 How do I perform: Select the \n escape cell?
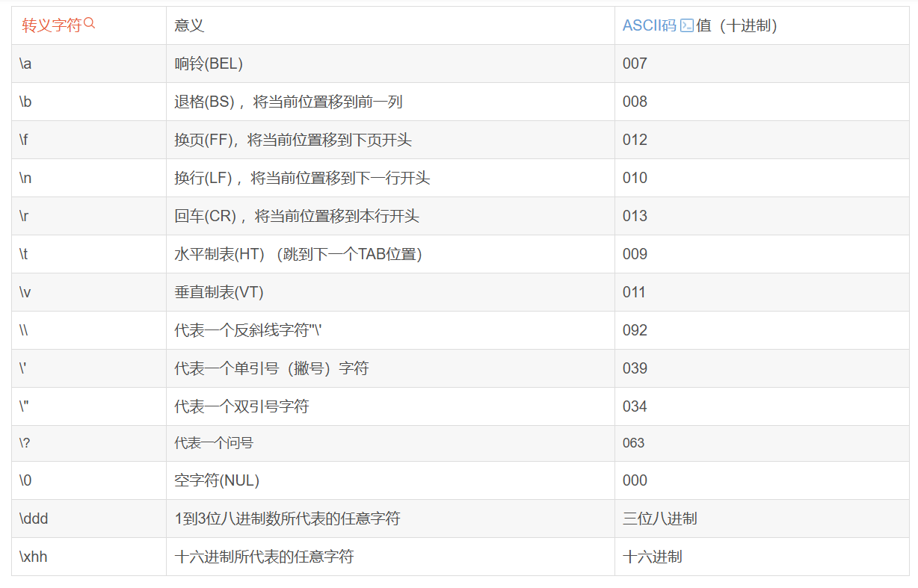pos(89,178)
